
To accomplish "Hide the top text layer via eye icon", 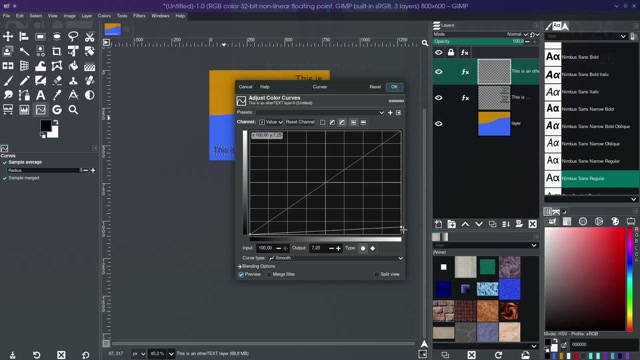I will coord(439,72).
